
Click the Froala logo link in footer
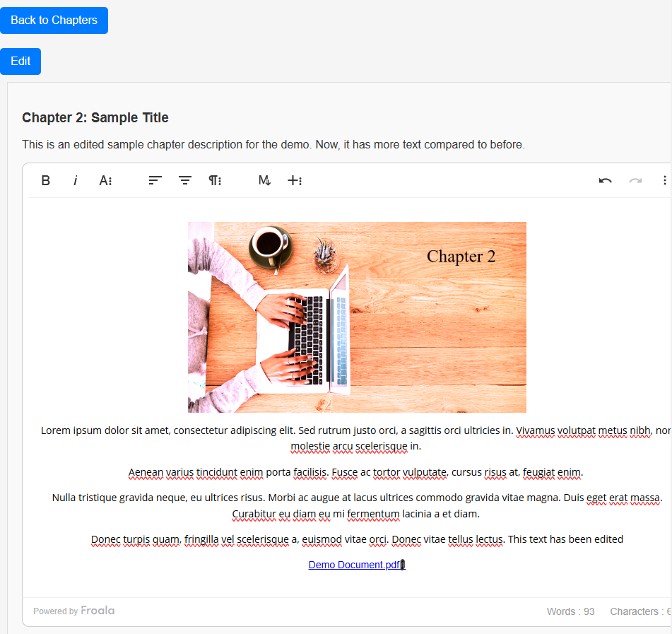pos(98,611)
